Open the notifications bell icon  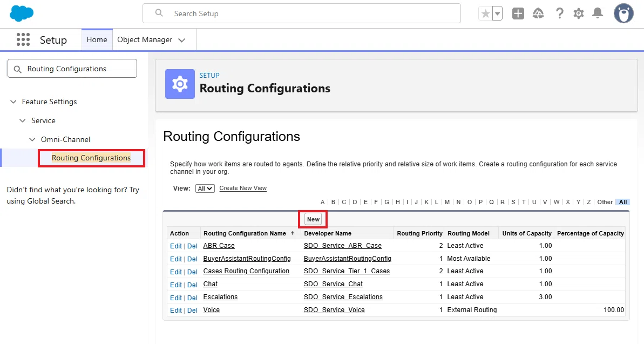(x=598, y=14)
